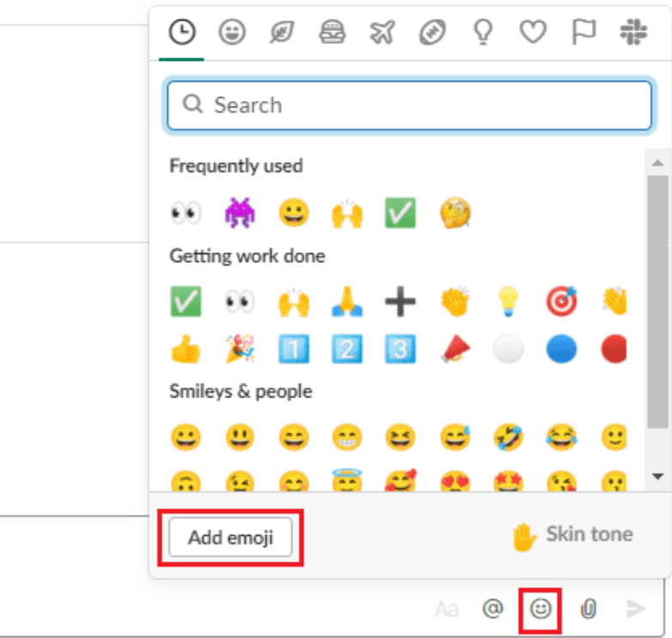Screen dimensions: 672x638
Task: Click the scrollbar up arrow
Action: pos(658,162)
